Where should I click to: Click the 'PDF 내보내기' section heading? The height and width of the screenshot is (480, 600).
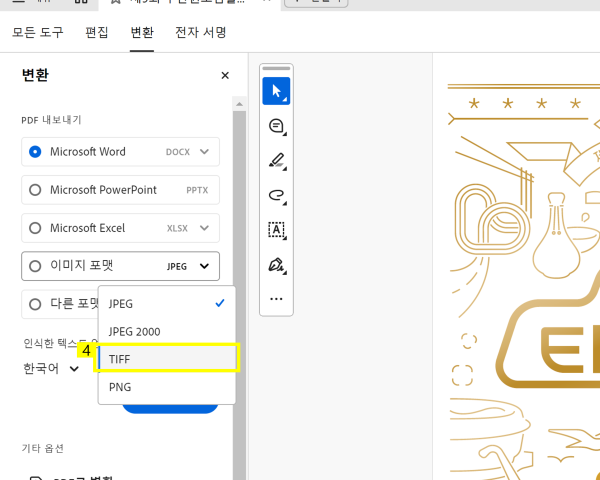[x=51, y=120]
